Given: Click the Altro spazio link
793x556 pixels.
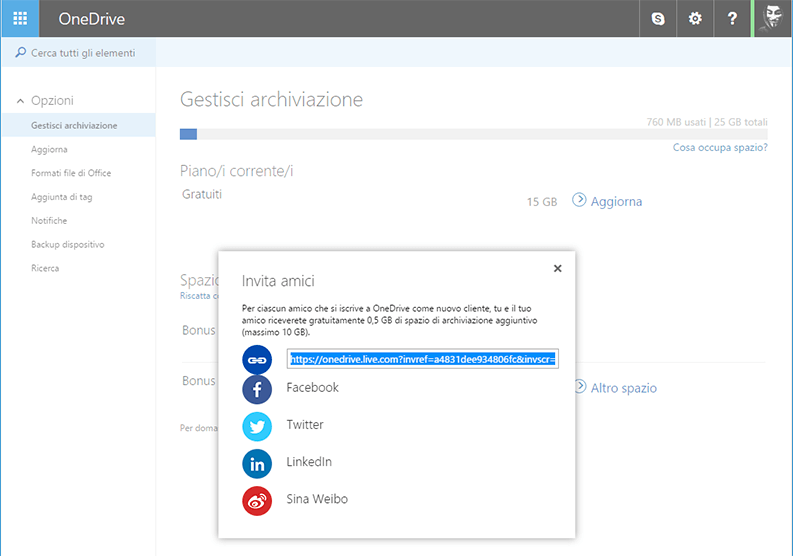Looking at the screenshot, I should tap(624, 388).
